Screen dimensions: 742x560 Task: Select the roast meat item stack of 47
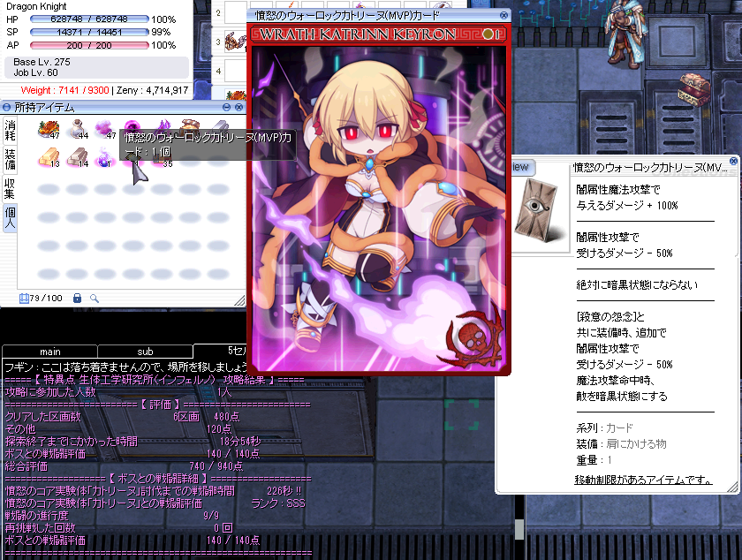coord(49,129)
